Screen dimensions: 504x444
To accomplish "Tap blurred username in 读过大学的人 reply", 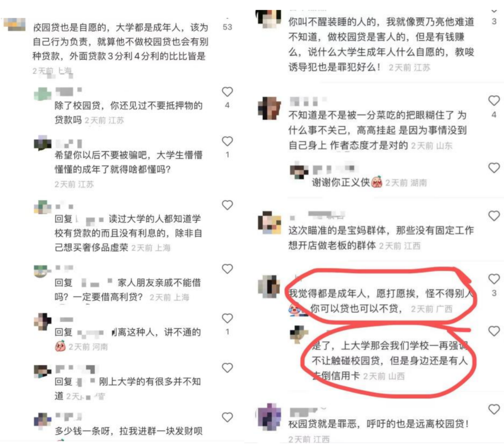I will pos(90,219).
